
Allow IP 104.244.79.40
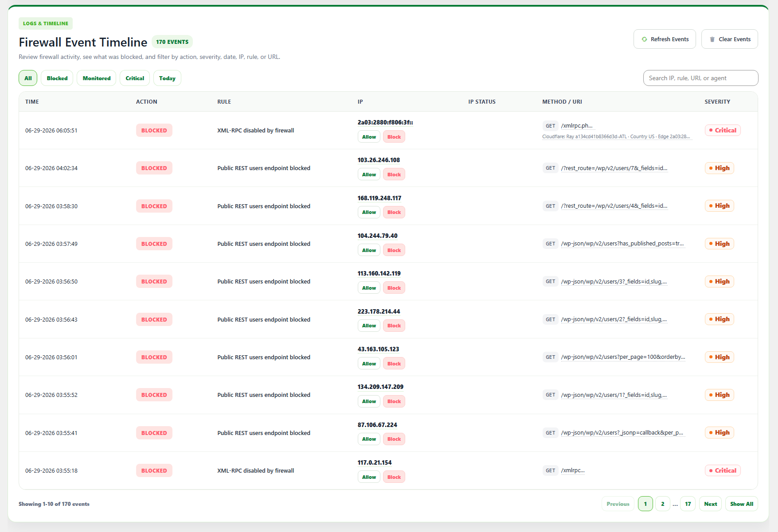tap(369, 250)
